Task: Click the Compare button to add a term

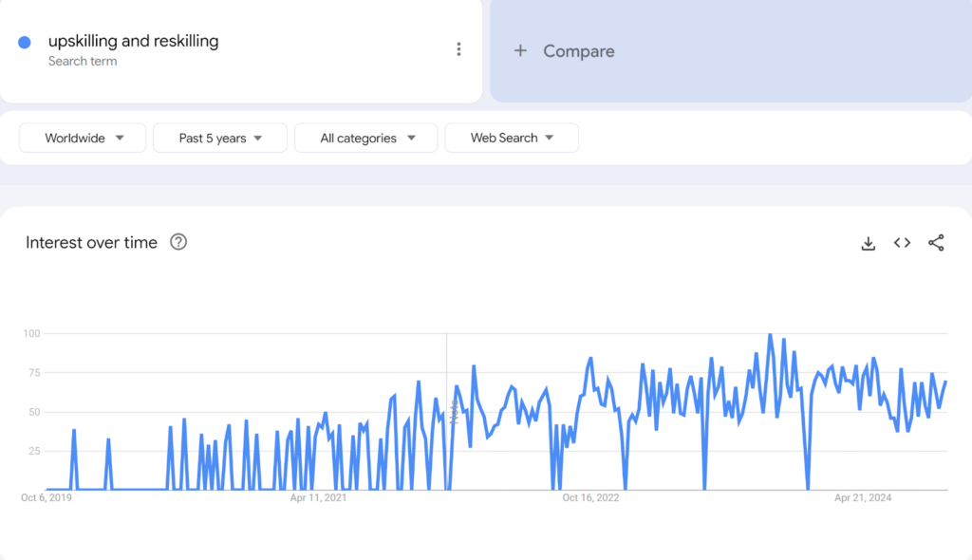Action: 731,51
